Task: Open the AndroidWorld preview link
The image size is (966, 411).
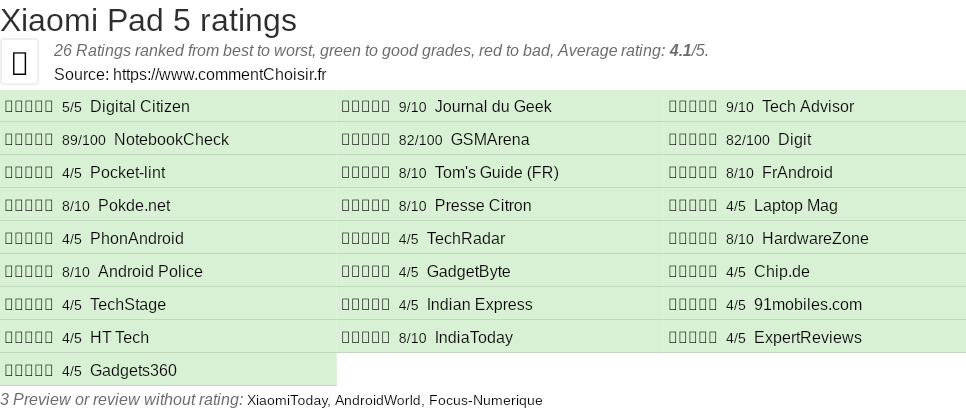Action: (377, 401)
